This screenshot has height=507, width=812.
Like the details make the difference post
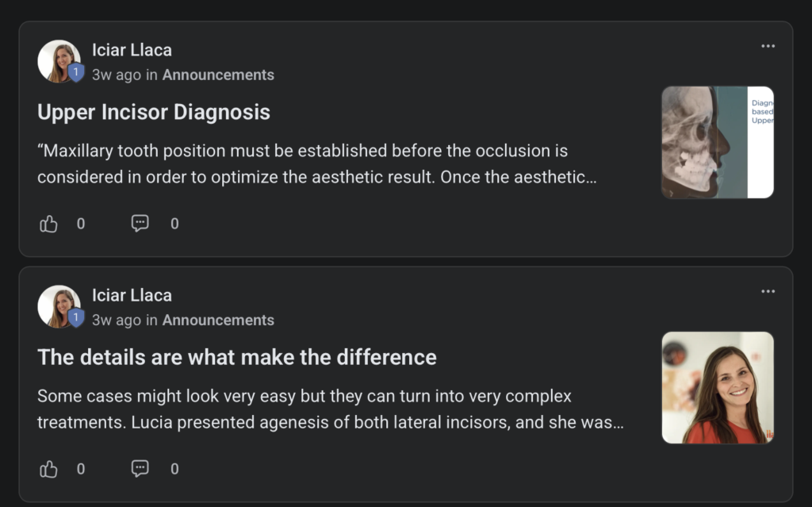tap(48, 469)
